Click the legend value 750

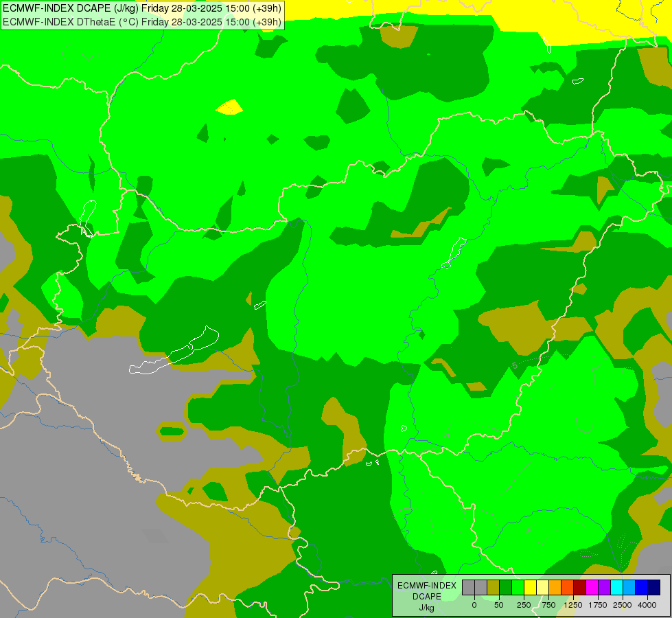[548, 605]
